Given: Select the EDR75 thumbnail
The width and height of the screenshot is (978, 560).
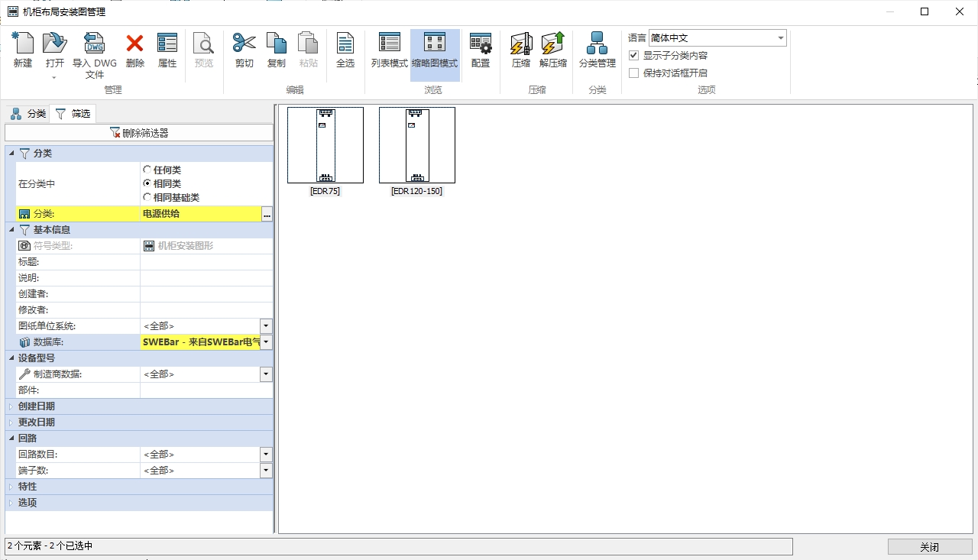Looking at the screenshot, I should click(325, 145).
